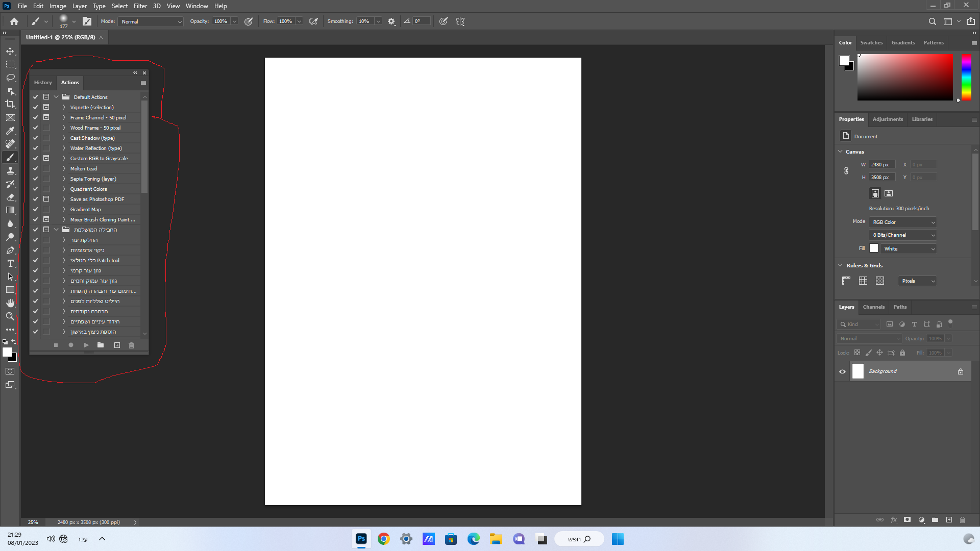Image resolution: width=980 pixels, height=551 pixels.
Task: Open the Filter menu
Action: (x=140, y=6)
